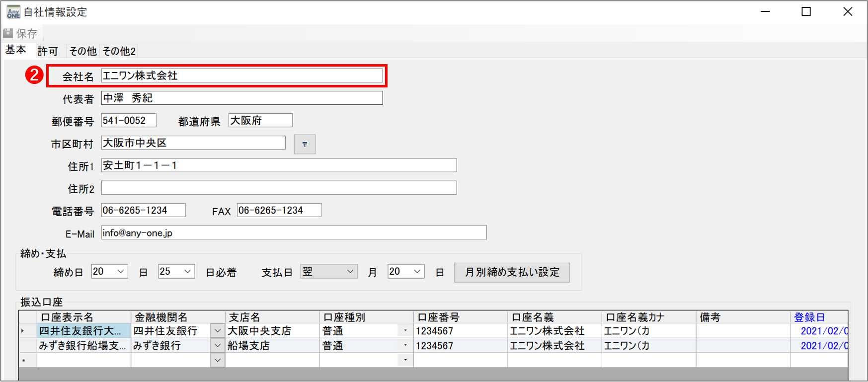868x382 pixels.
Task: Select the 四井住友銀行 row header arrow
Action: (x=23, y=331)
